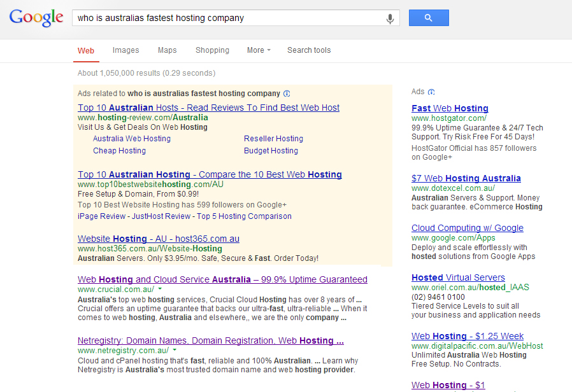The image size is (572, 392).
Task: Open 'Web Hosting - $1' sidebar ad
Action: [448, 385]
